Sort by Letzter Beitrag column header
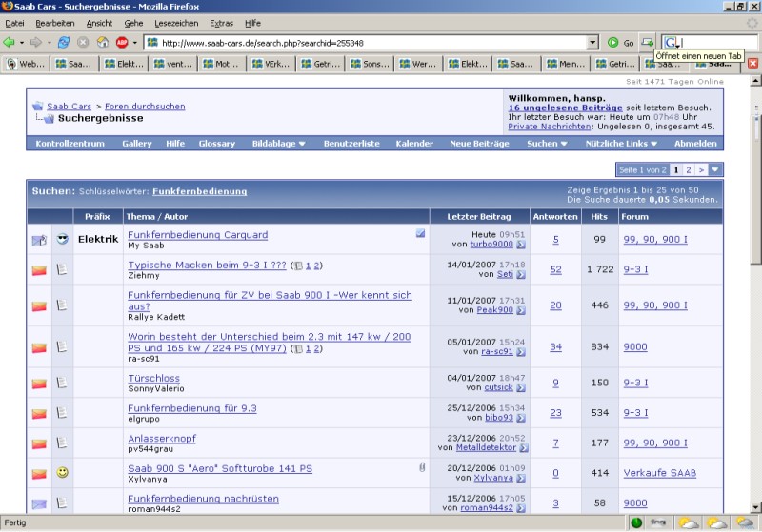Viewport: 762px width, 532px height. pos(479,216)
